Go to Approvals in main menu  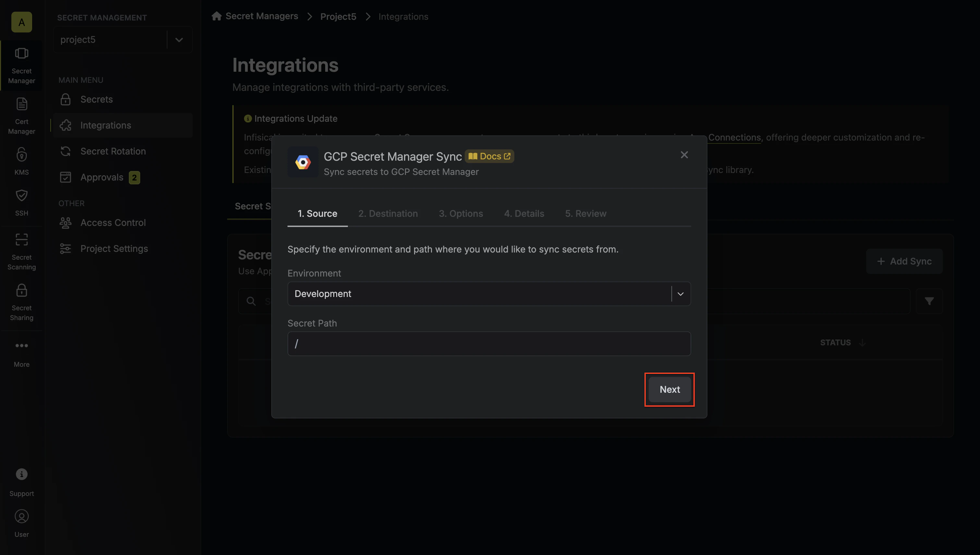123,177
